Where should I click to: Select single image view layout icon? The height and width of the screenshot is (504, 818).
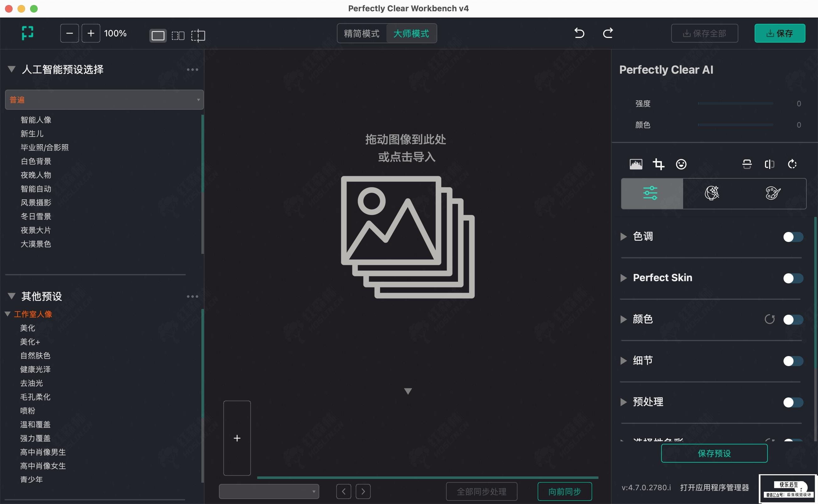[x=158, y=35]
